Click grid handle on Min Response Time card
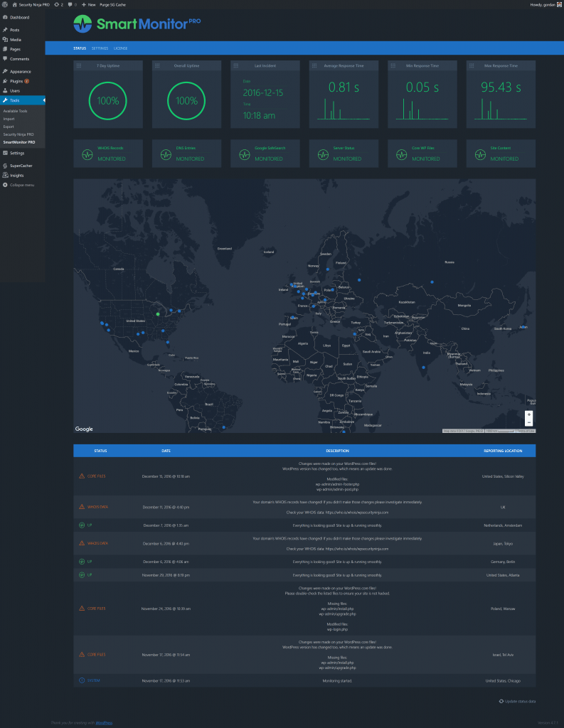This screenshot has height=728, width=564. coord(393,65)
